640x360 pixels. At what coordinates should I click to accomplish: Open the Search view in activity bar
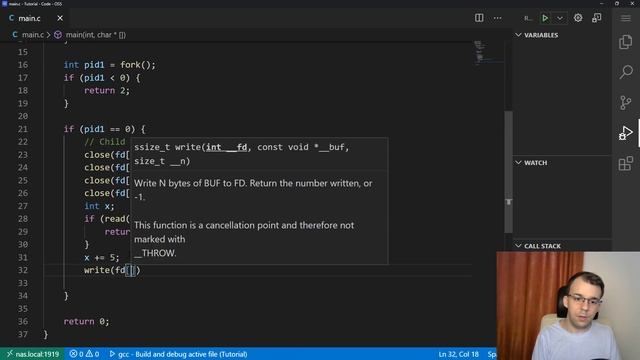pos(626,72)
